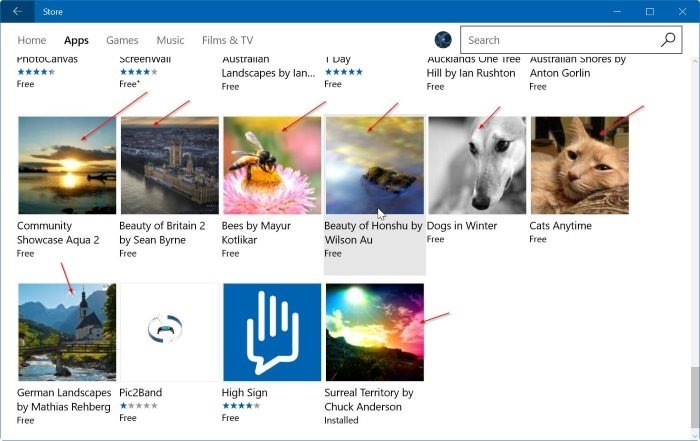Image resolution: width=700 pixels, height=441 pixels.
Task: Open German Landscapes church thumbnail
Action: [x=67, y=332]
